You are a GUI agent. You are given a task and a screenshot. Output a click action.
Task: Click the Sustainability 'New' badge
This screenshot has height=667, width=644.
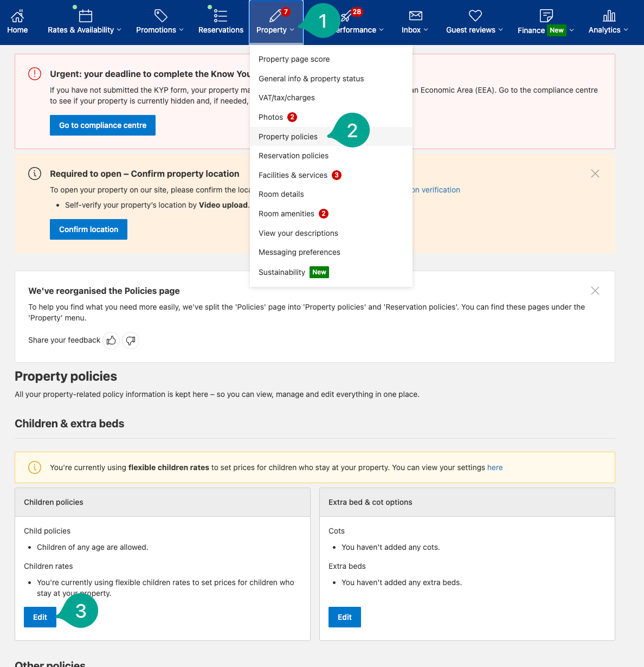pyautogui.click(x=319, y=272)
